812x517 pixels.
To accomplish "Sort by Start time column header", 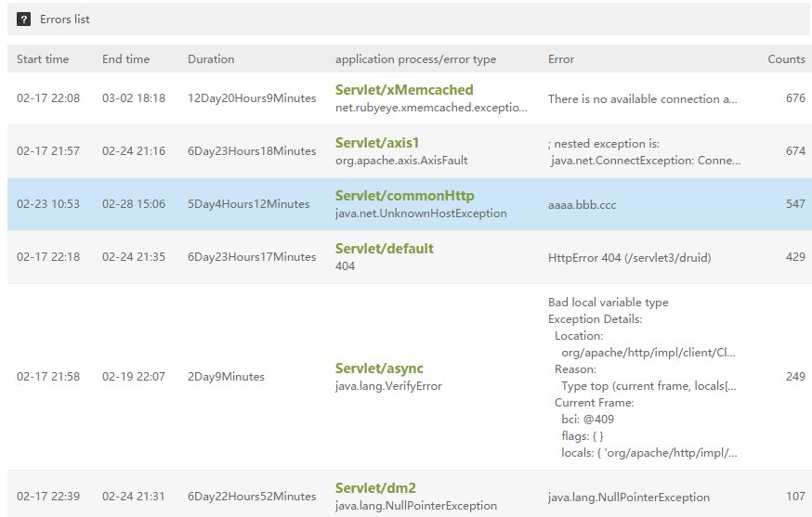I will [43, 59].
